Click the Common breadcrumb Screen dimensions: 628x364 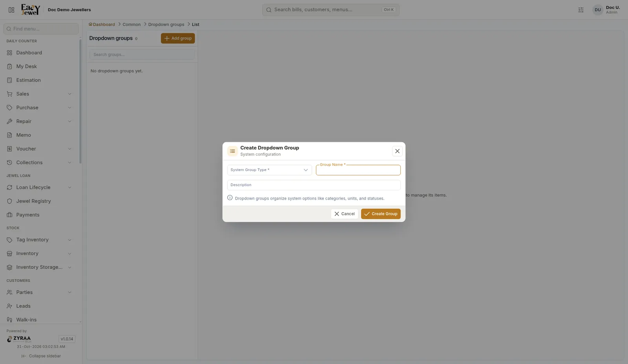pos(131,24)
